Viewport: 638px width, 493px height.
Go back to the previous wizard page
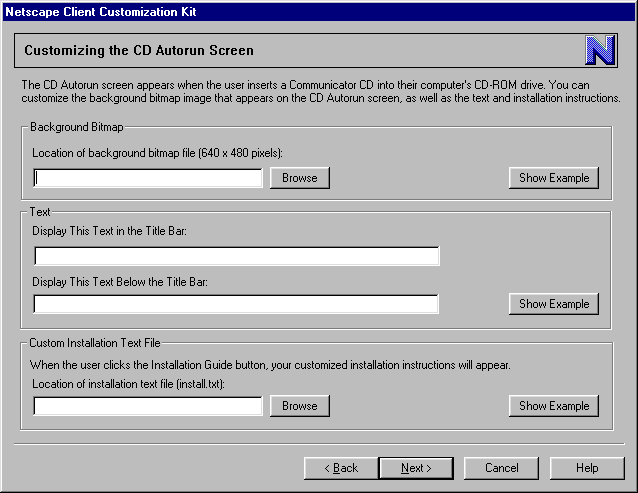click(x=340, y=468)
